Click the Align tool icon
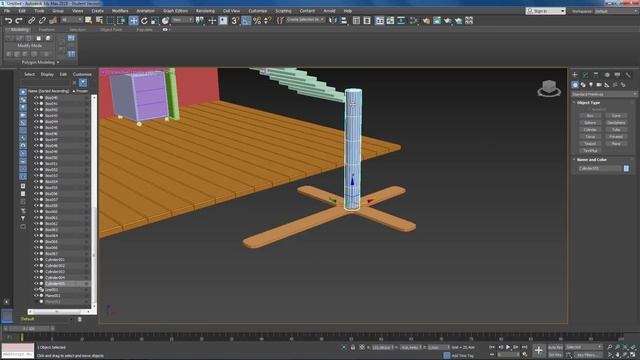 344,20
